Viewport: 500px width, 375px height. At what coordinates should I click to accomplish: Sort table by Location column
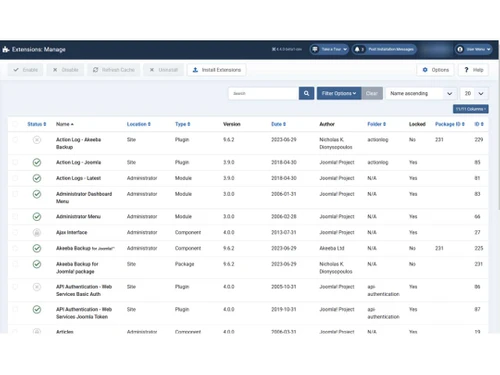139,124
